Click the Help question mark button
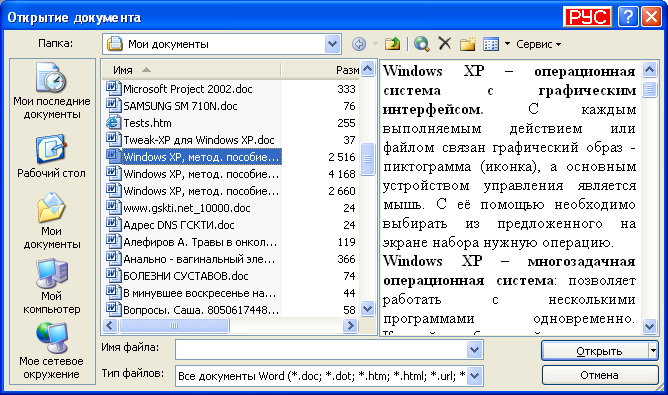This screenshot has width=668, height=395. [x=628, y=17]
